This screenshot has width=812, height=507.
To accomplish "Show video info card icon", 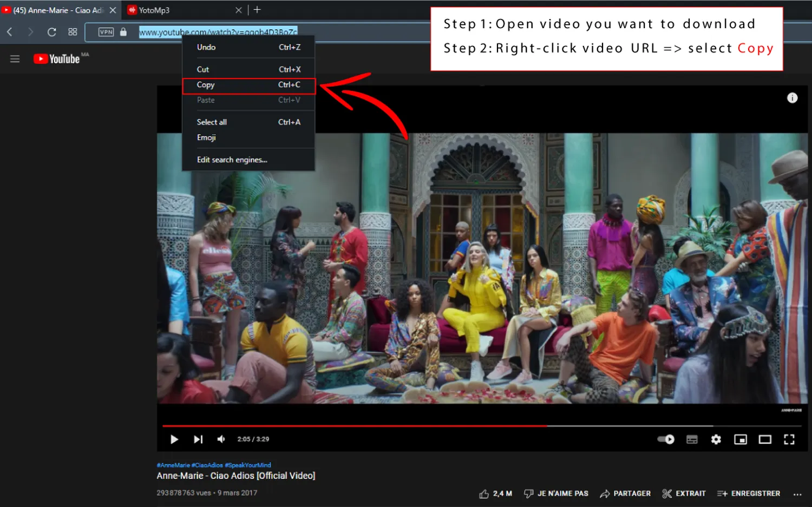I will click(x=792, y=98).
